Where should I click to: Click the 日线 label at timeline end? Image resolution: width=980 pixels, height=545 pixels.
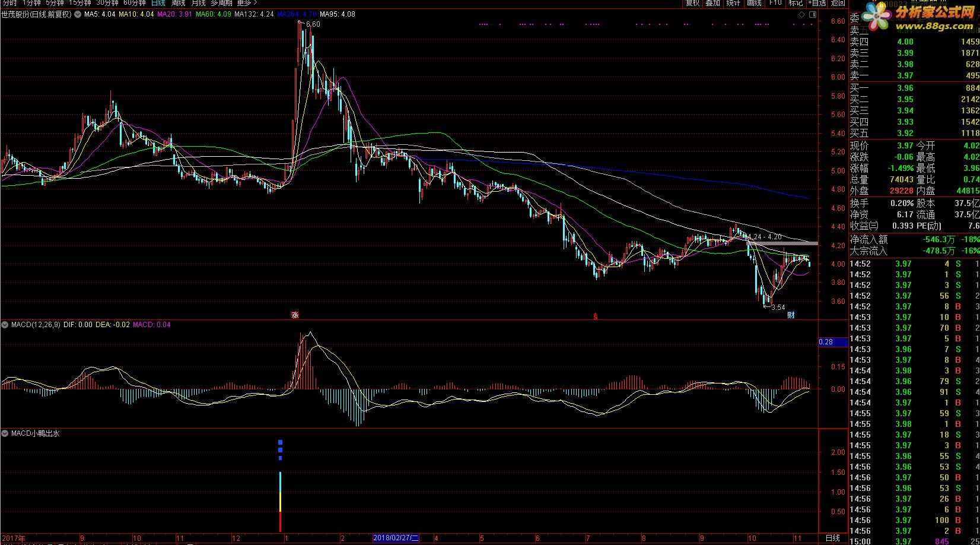[833, 538]
